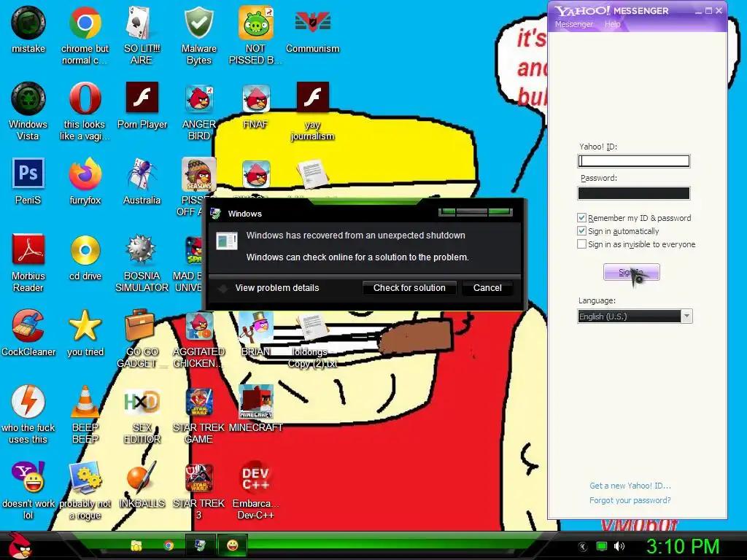Open the 'yay journalism' Flash icon
This screenshot has width=747, height=560.
coord(312,98)
